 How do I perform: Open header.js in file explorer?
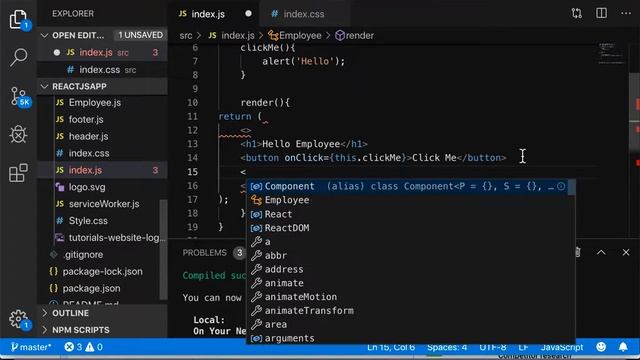click(102, 136)
